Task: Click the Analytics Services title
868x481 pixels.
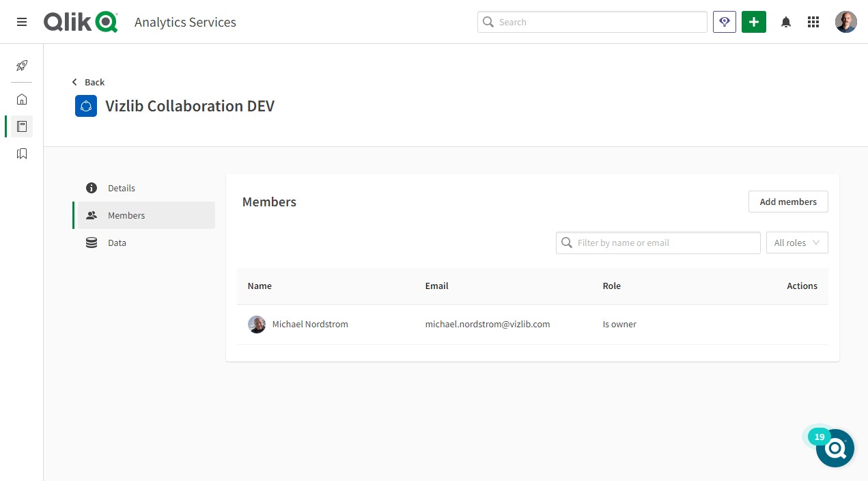Action: 185,22
